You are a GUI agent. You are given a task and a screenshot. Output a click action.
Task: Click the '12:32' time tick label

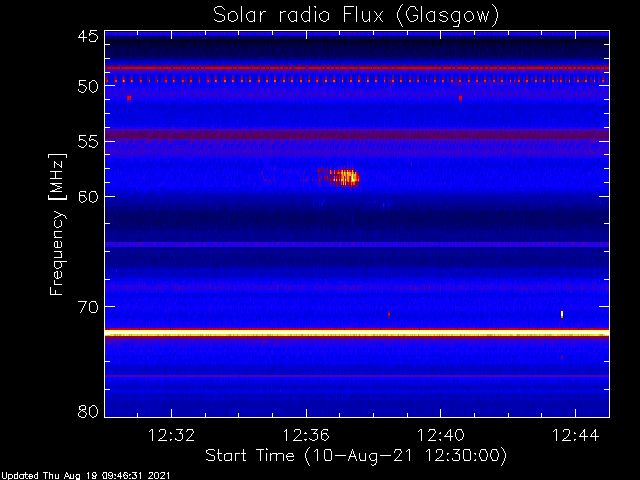(171, 435)
